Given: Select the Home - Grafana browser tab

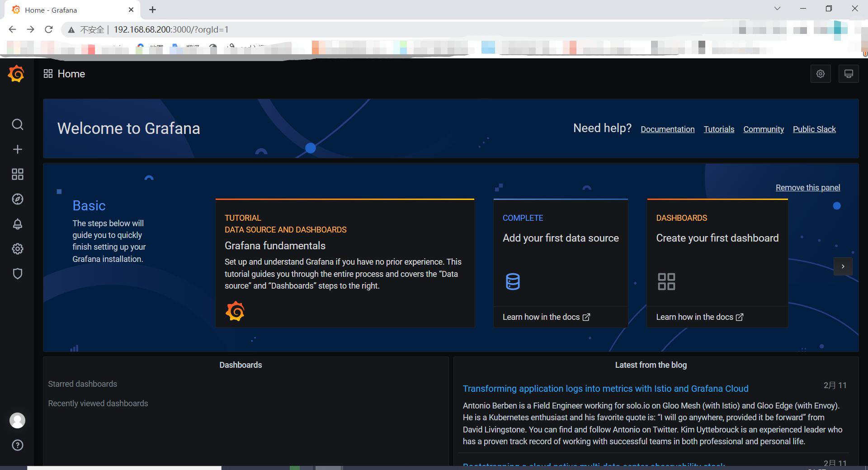Looking at the screenshot, I should (x=72, y=9).
